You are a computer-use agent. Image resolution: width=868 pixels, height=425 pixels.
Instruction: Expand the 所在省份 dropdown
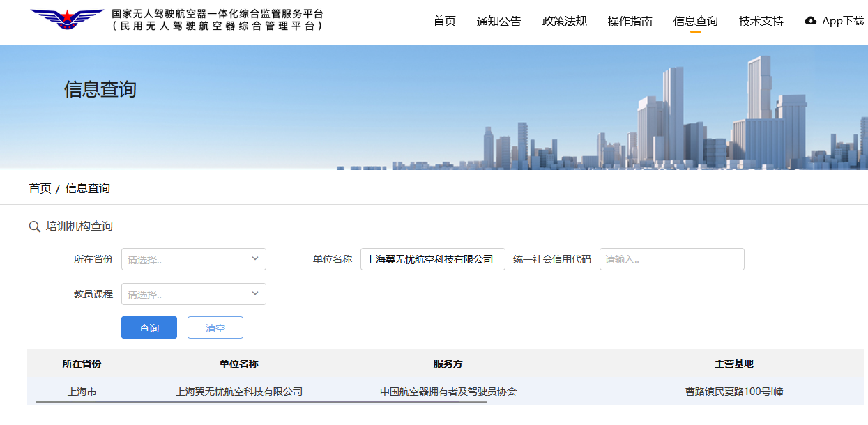pyautogui.click(x=194, y=259)
